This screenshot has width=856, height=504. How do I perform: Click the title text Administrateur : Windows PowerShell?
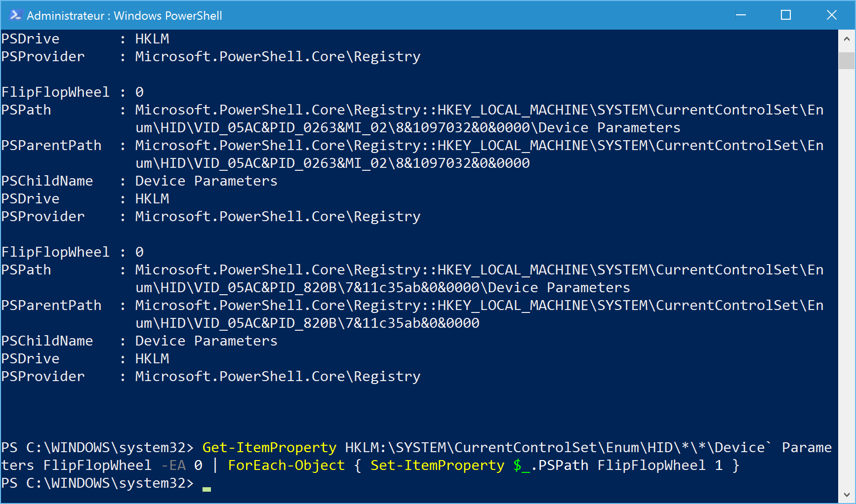point(124,16)
